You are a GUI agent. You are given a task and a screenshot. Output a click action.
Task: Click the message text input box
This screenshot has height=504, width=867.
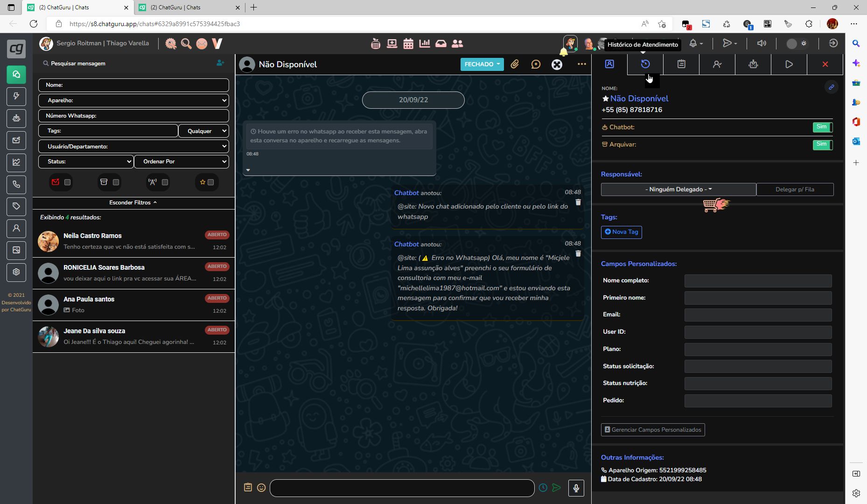pos(402,488)
